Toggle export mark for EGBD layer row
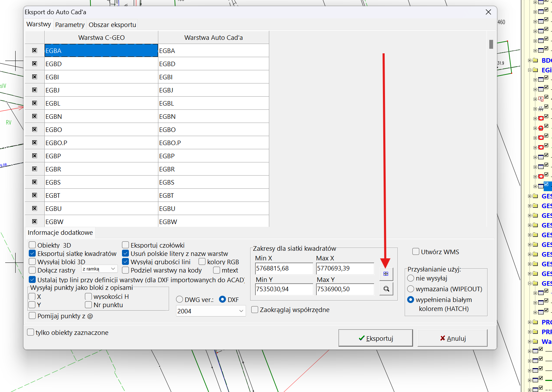Image resolution: width=552 pixels, height=392 pixels. pyautogui.click(x=35, y=64)
